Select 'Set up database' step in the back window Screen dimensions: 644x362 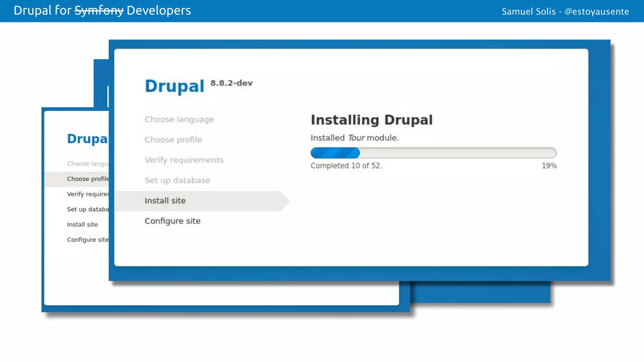(x=88, y=209)
